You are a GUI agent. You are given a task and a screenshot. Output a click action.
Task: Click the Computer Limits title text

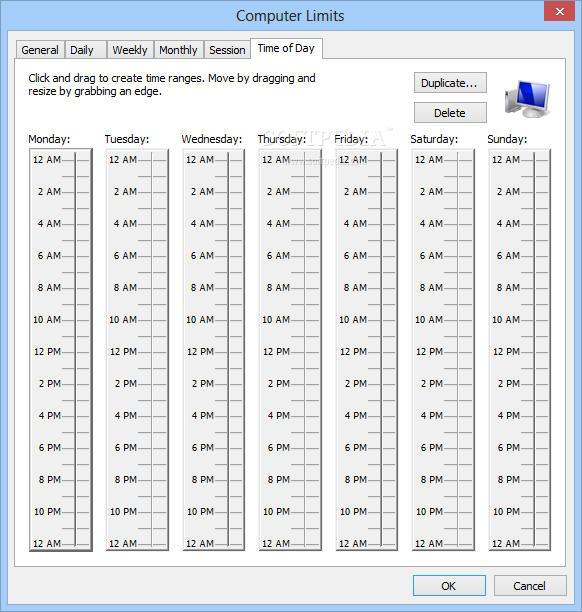(290, 16)
